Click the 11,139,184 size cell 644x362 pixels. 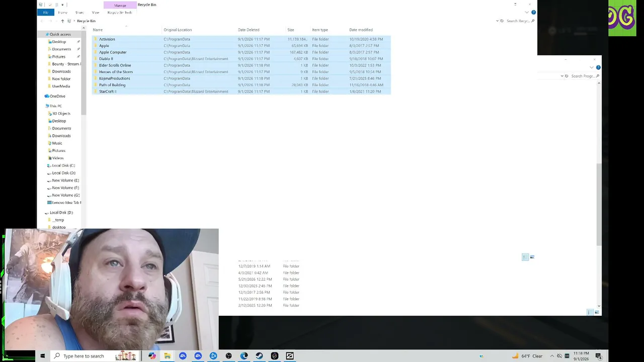297,39
